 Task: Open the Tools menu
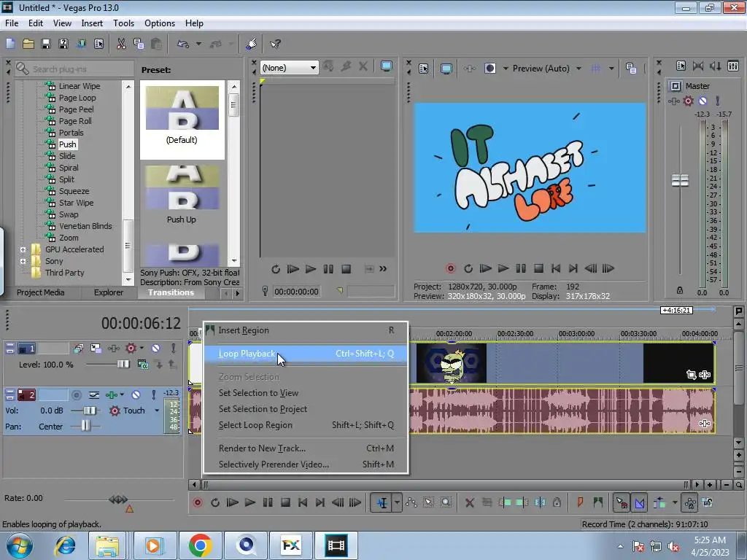click(x=123, y=23)
